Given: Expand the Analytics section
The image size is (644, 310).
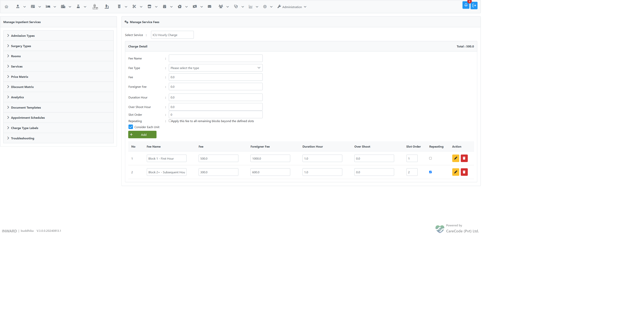Looking at the screenshot, I should click(x=58, y=97).
